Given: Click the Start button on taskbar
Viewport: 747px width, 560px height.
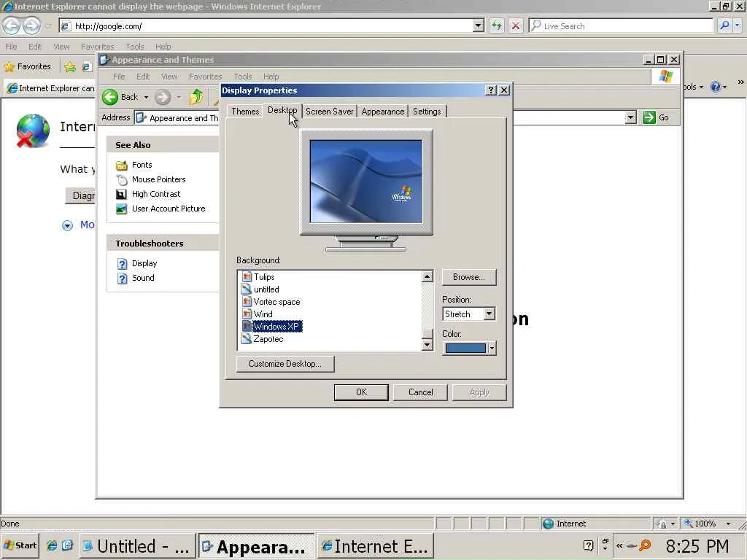Looking at the screenshot, I should 20,545.
